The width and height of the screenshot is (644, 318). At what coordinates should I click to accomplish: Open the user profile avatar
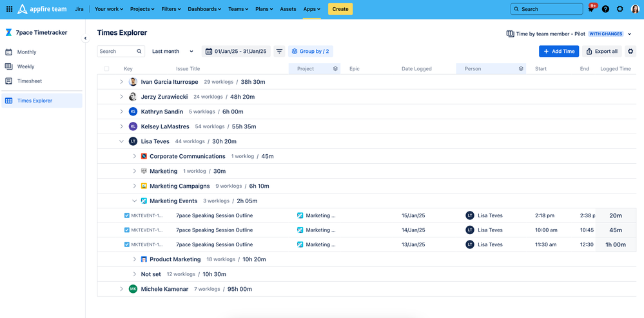click(635, 9)
